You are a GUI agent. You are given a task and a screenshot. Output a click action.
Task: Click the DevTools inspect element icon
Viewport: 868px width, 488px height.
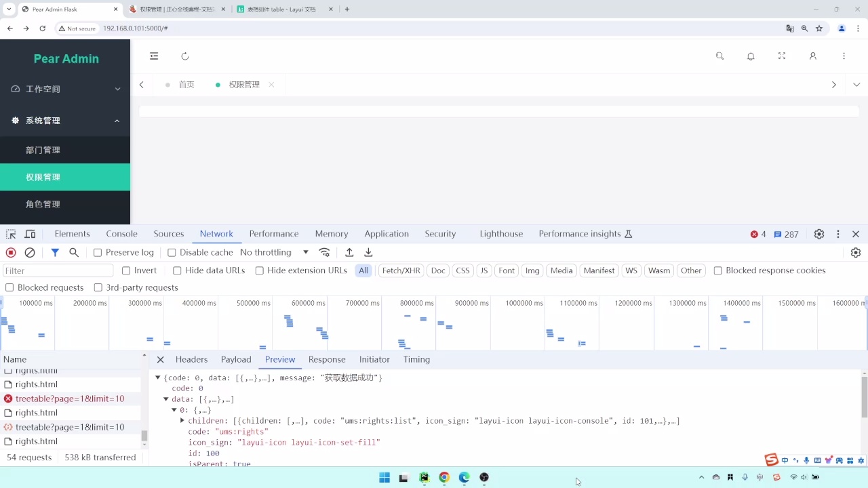[x=11, y=234]
